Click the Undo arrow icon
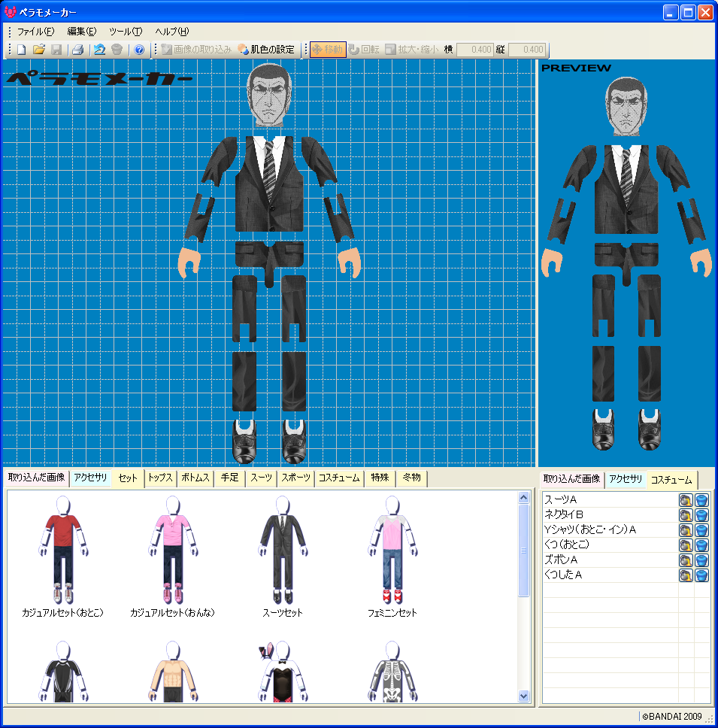718x728 pixels. [98, 50]
